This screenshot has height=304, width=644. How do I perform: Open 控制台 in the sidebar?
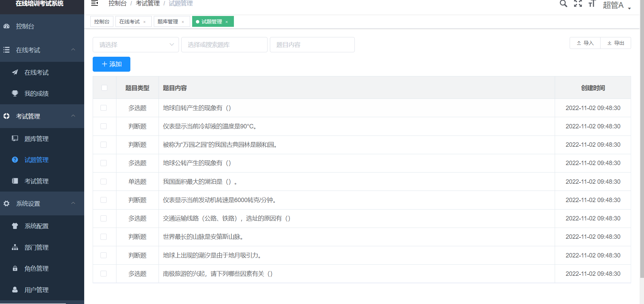42,26
